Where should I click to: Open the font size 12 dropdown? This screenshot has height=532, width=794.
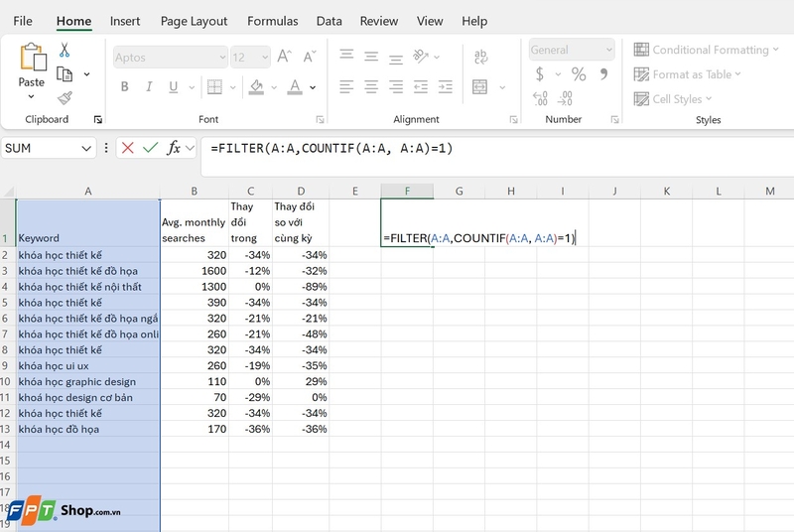pos(265,58)
